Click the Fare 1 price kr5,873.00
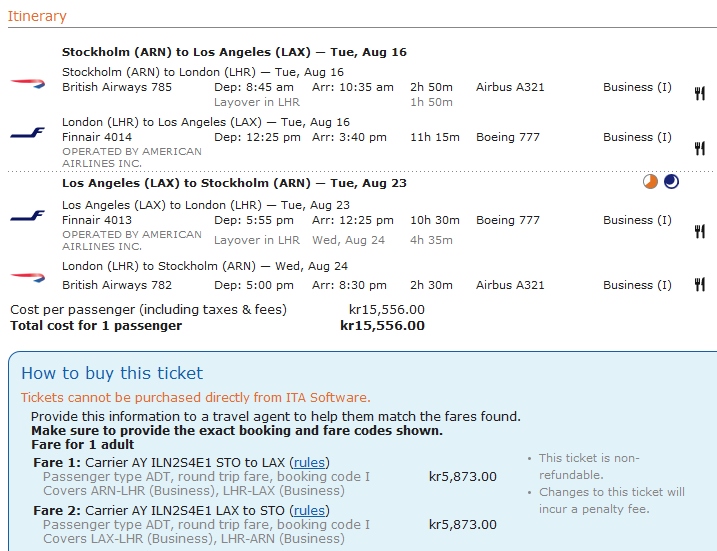 462,476
